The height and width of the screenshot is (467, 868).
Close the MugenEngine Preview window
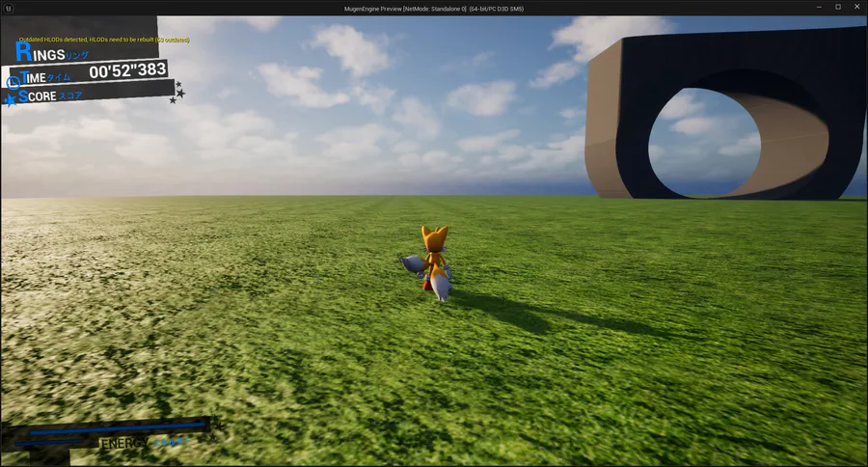coord(857,7)
